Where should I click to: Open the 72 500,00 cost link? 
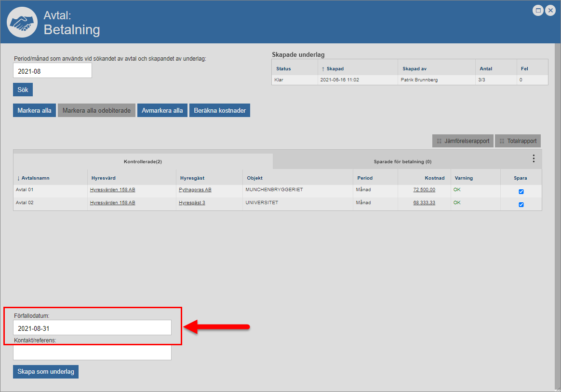pyautogui.click(x=424, y=190)
